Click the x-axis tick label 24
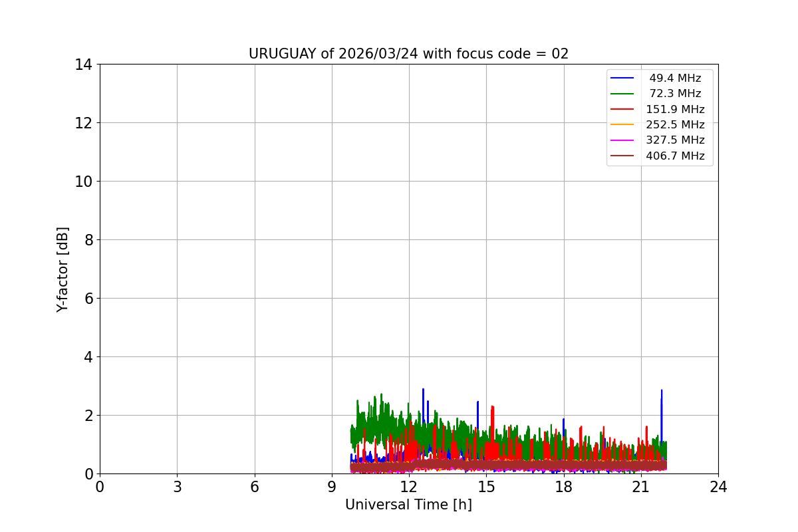This screenshot has height=532, width=798. coord(718,487)
